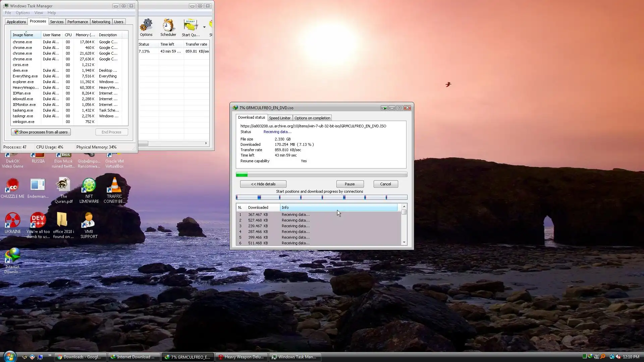
Task: Open the Task Manager Options menu
Action: point(22,13)
